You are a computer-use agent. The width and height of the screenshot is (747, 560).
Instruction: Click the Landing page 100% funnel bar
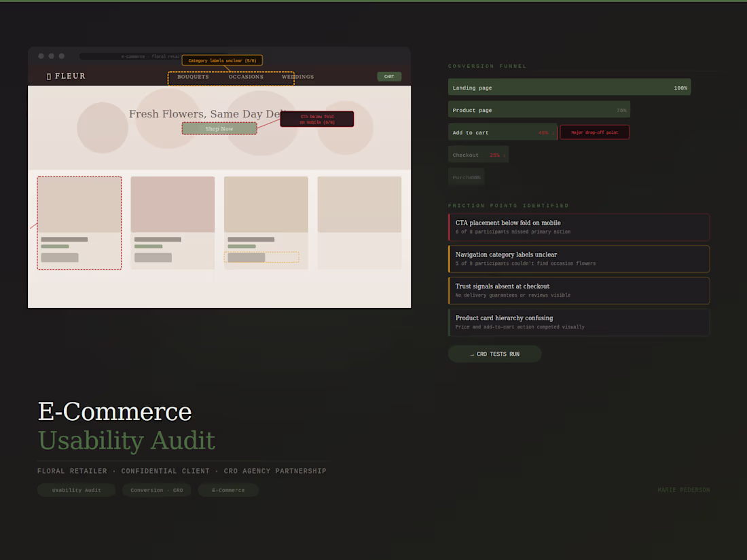[x=569, y=87]
